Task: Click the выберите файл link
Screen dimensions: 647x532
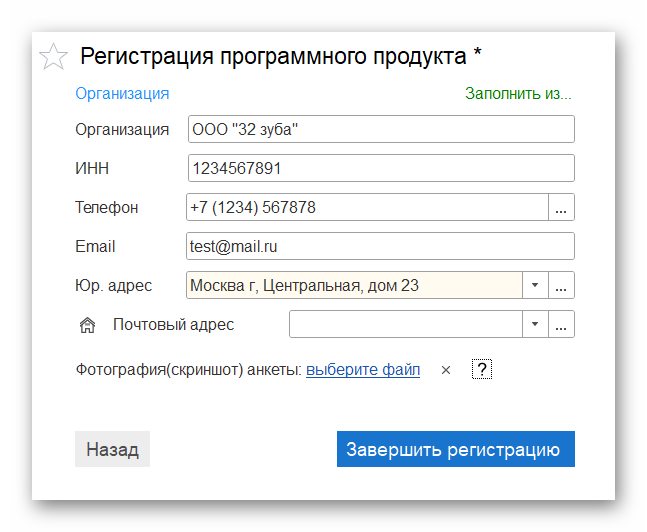Action: pos(363,369)
